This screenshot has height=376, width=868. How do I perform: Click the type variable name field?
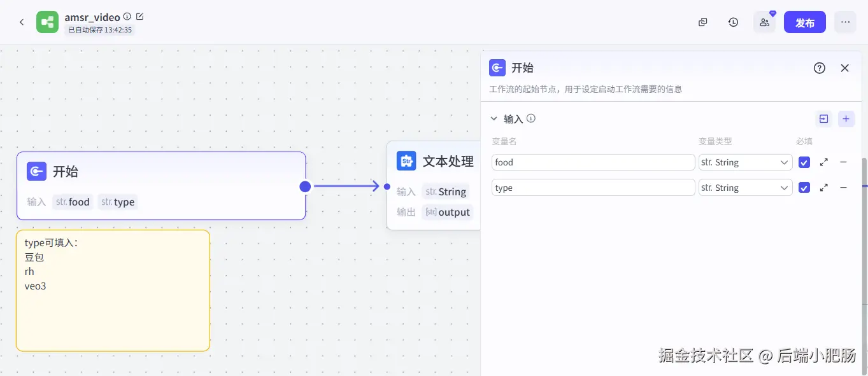point(593,188)
